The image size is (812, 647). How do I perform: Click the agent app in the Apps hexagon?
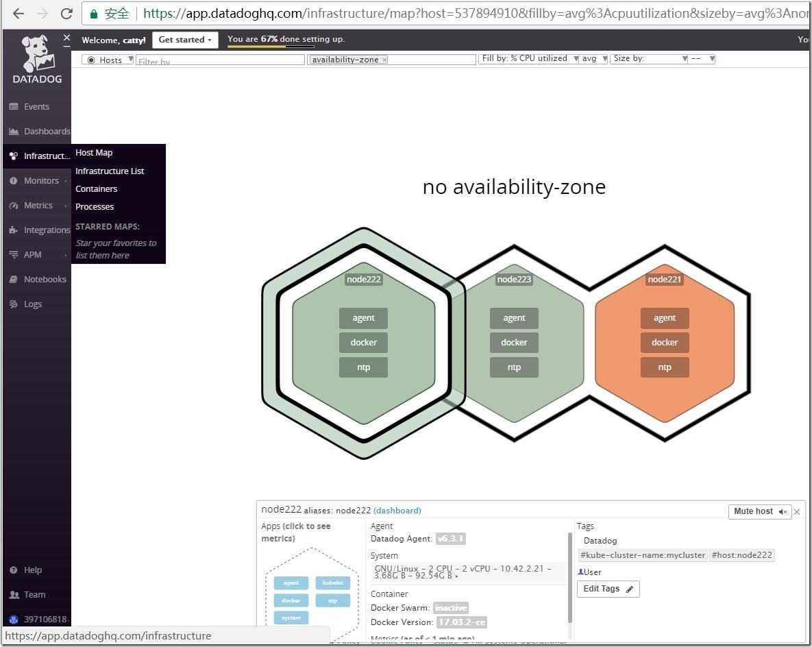(x=291, y=583)
